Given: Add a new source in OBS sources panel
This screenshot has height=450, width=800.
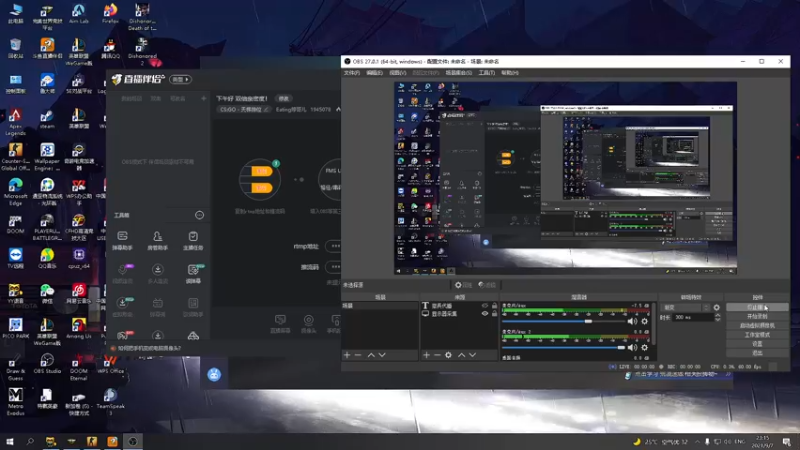Looking at the screenshot, I should [427, 355].
